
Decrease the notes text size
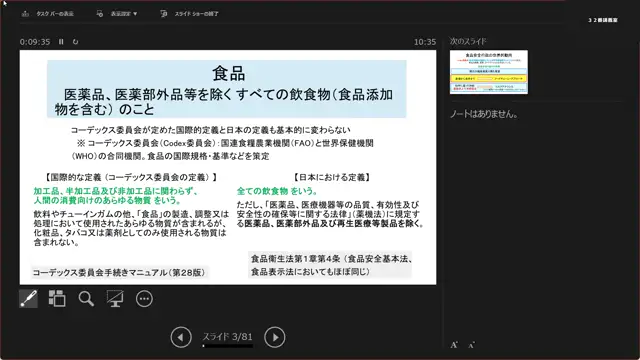point(471,345)
